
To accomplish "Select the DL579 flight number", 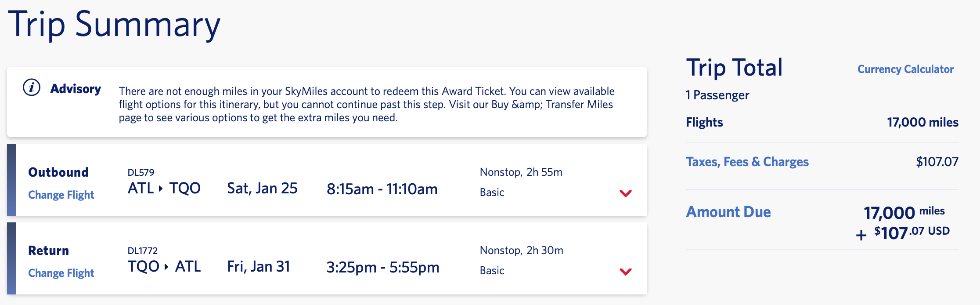I will coord(141,172).
